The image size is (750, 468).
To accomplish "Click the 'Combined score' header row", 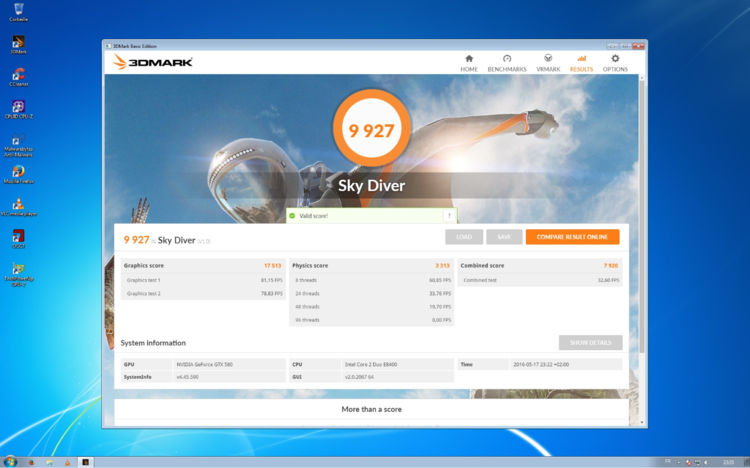I will click(540, 266).
